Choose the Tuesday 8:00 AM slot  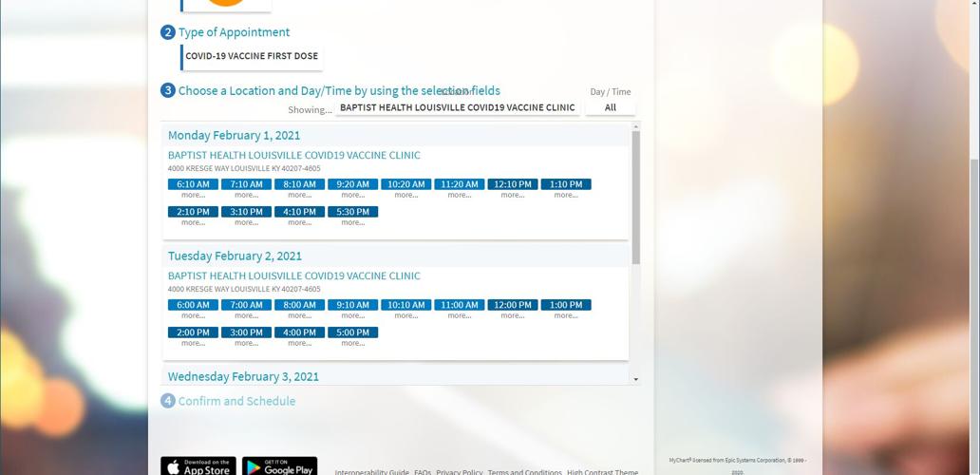pyautogui.click(x=299, y=305)
